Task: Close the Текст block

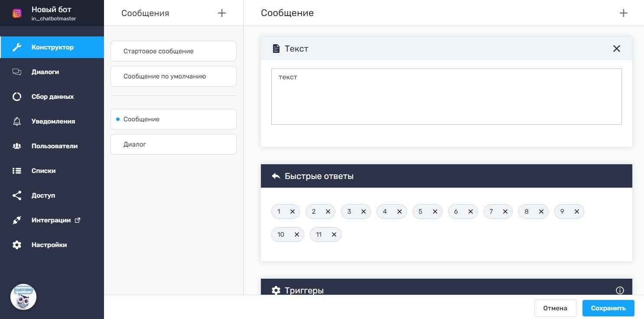Action: [x=617, y=49]
